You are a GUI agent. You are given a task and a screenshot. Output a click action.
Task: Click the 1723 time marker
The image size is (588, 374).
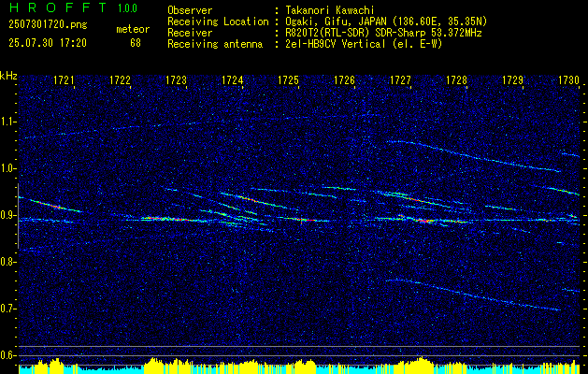tap(177, 80)
